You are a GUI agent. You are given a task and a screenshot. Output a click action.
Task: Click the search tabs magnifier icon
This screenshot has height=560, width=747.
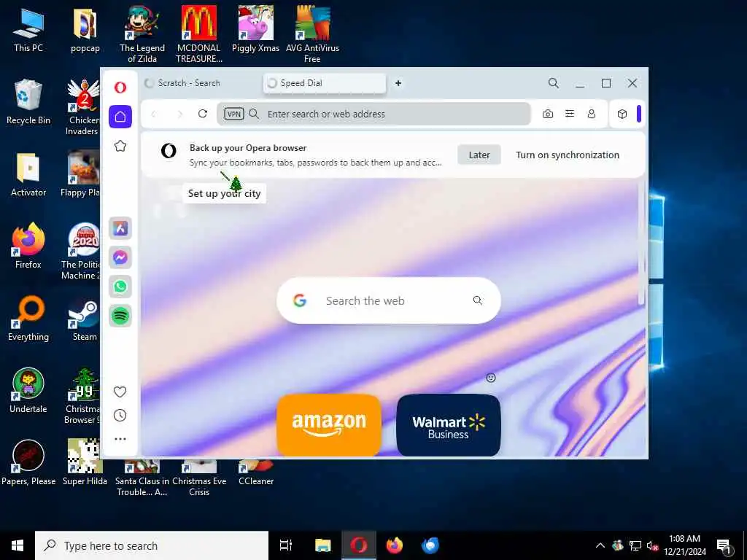coord(553,83)
